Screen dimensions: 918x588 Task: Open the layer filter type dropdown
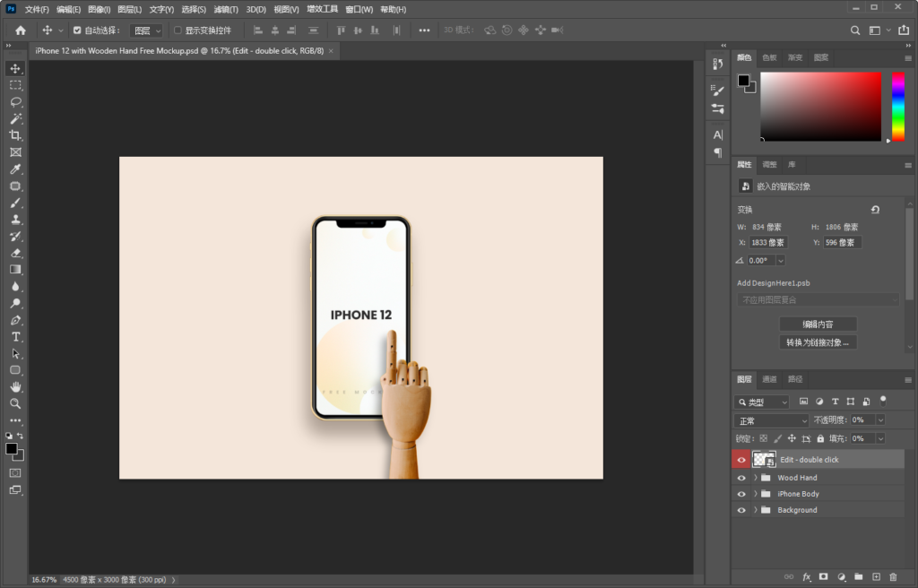tap(762, 402)
